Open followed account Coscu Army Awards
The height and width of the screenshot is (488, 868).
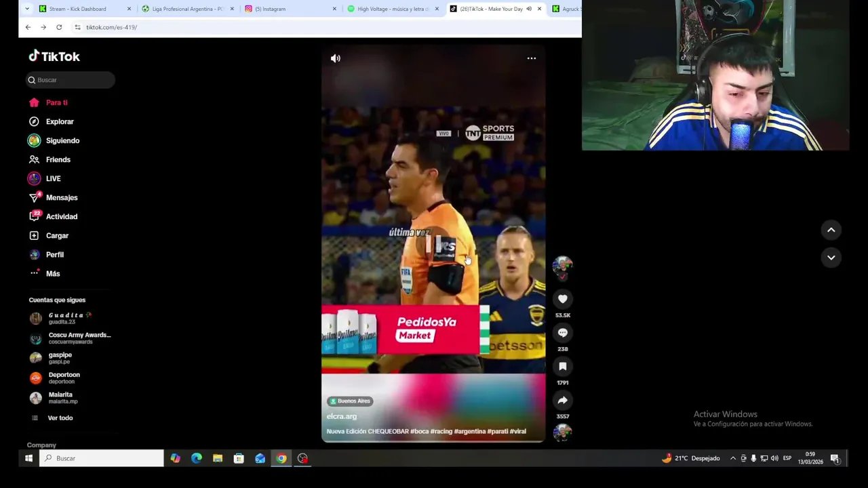point(71,338)
